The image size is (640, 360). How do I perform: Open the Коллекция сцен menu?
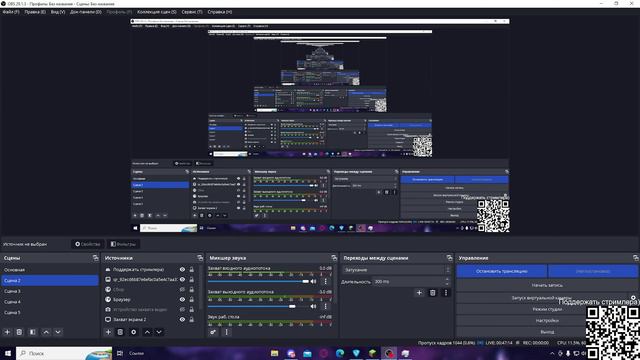[157, 12]
